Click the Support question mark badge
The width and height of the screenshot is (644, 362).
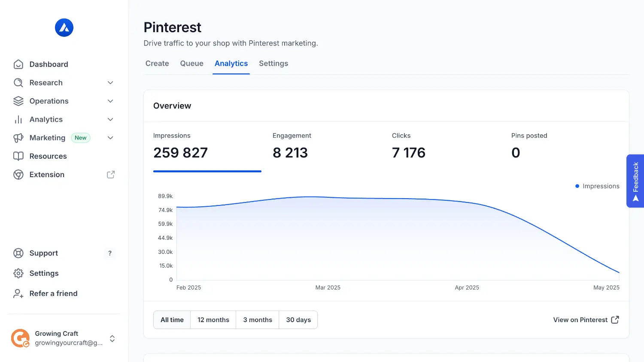coord(110,253)
